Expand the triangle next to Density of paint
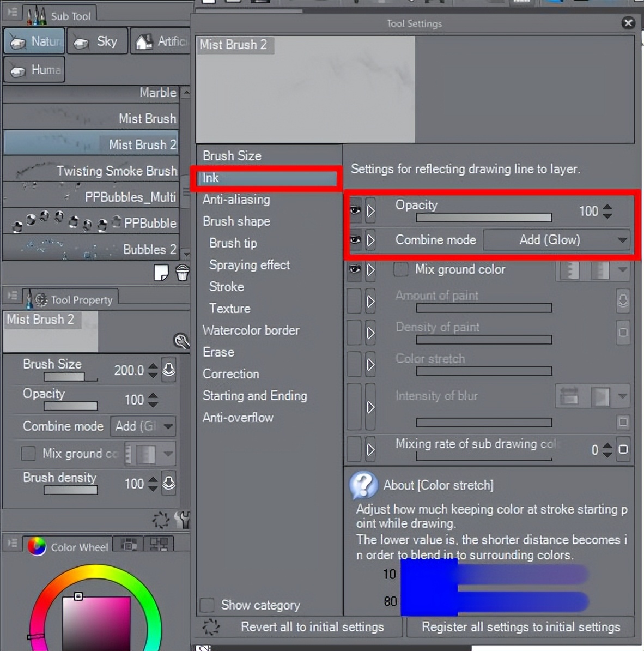The width and height of the screenshot is (644, 651). tap(370, 332)
